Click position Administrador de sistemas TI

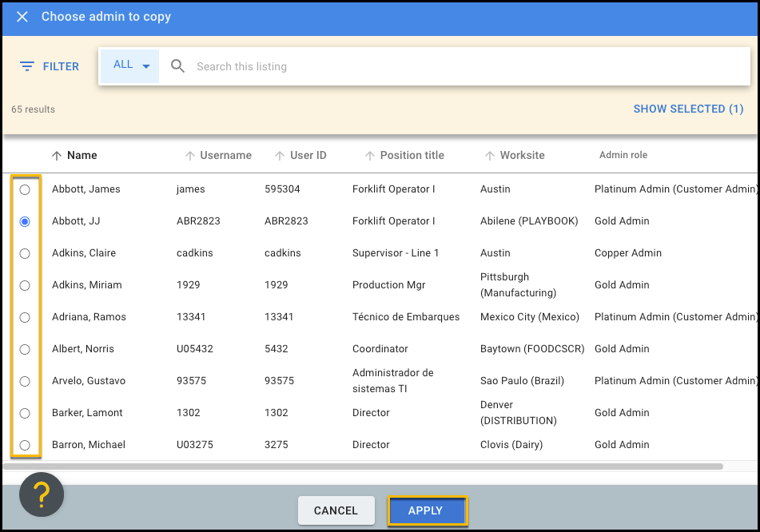click(x=393, y=381)
